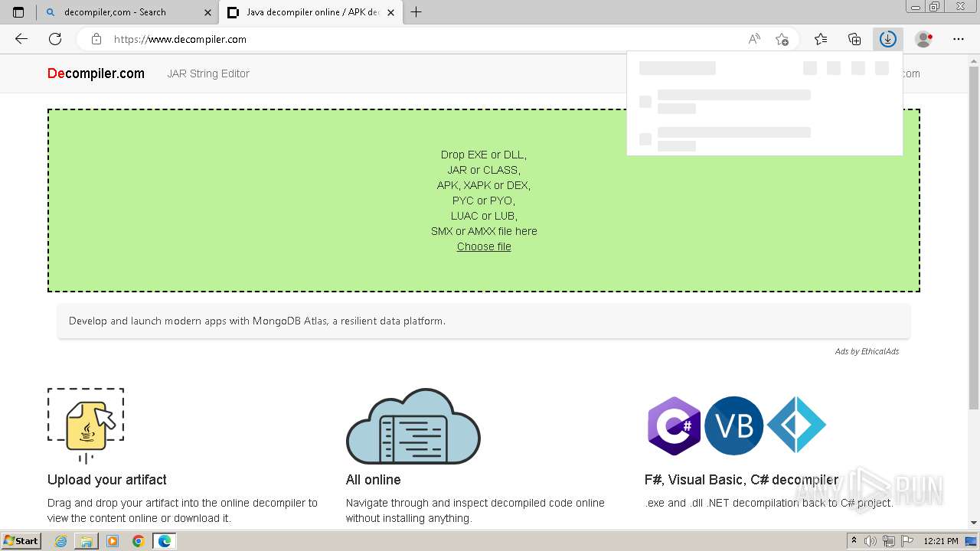This screenshot has width=980, height=551.
Task: Go to Decompiler.com home logo
Action: tap(96, 73)
